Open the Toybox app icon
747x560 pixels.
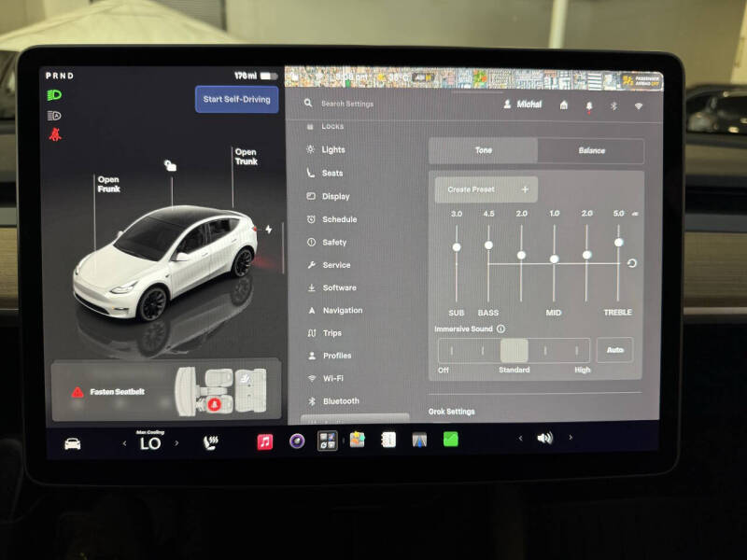tap(358, 440)
